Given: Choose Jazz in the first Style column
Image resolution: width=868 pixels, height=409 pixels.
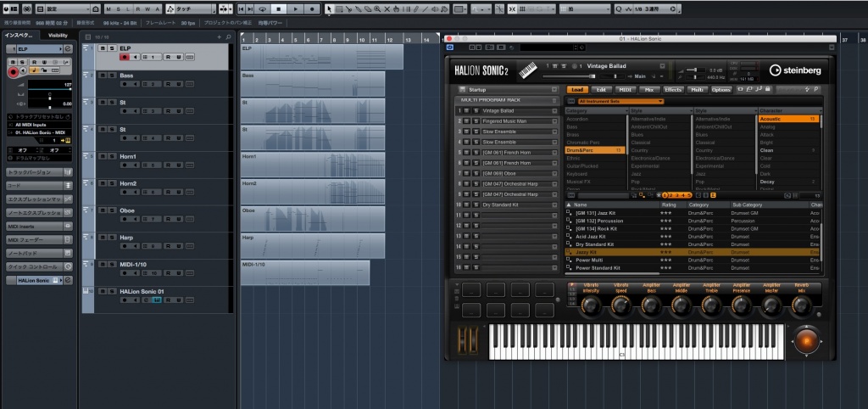Looking at the screenshot, I should coord(659,174).
